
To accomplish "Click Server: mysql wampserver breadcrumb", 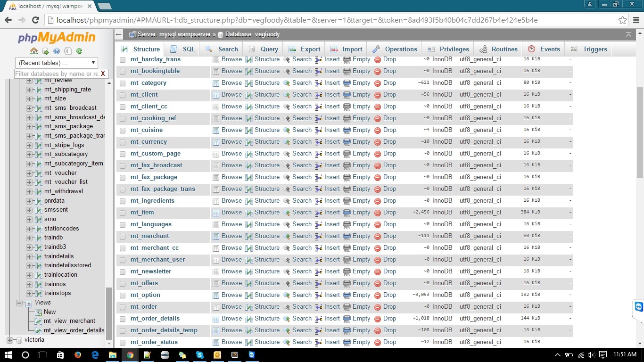I will pyautogui.click(x=174, y=34).
